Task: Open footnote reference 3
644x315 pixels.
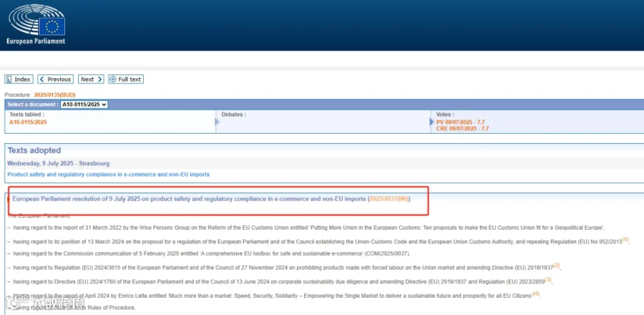Action: tap(548, 280)
